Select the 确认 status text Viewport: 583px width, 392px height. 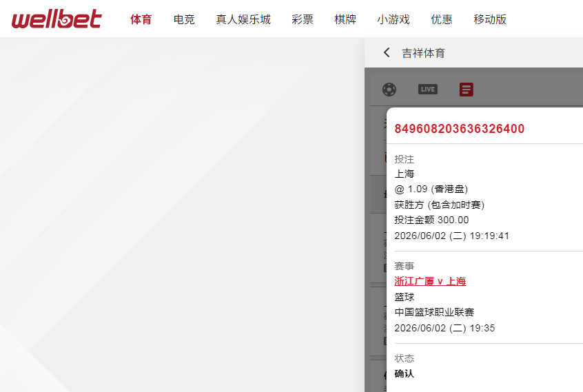404,373
